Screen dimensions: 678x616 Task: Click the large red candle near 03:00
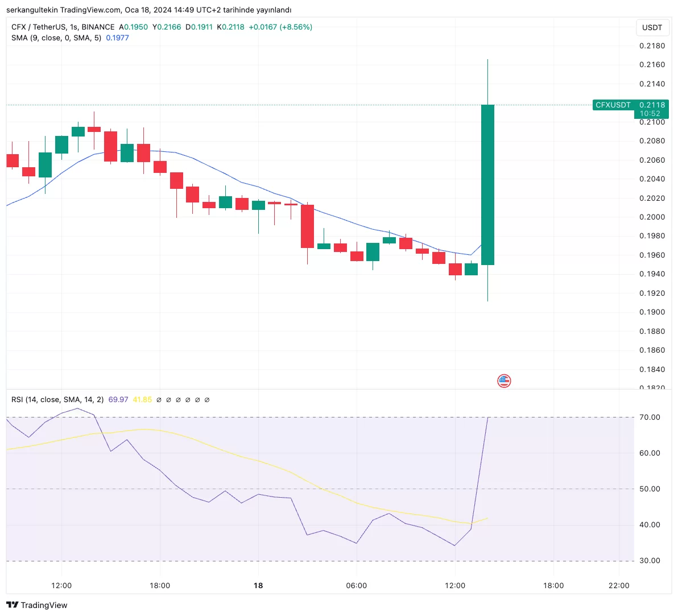point(307,226)
